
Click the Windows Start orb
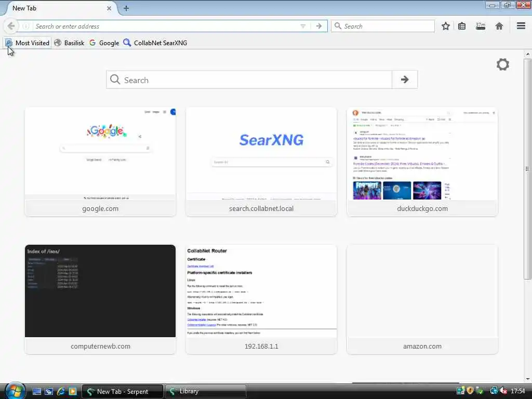click(15, 391)
